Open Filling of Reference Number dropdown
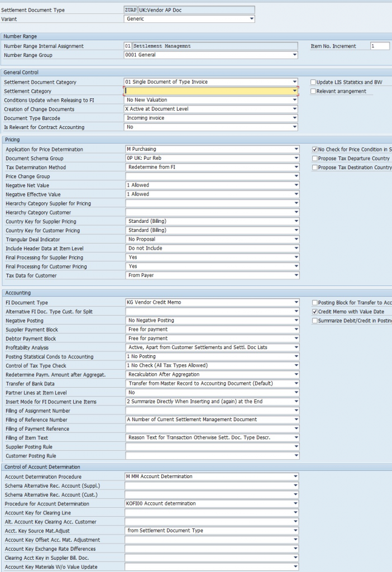 tap(212, 420)
